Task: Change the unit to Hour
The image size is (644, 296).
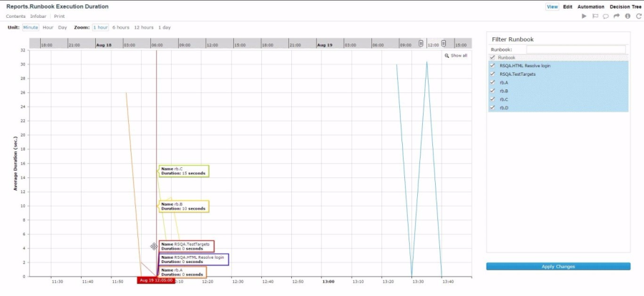Action: pyautogui.click(x=48, y=27)
